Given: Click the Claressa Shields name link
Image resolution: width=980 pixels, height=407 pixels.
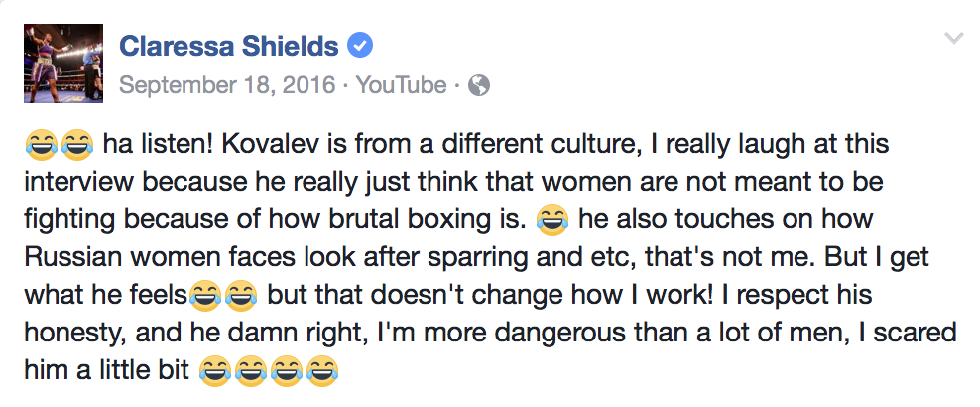Looking at the screenshot, I should (227, 47).
